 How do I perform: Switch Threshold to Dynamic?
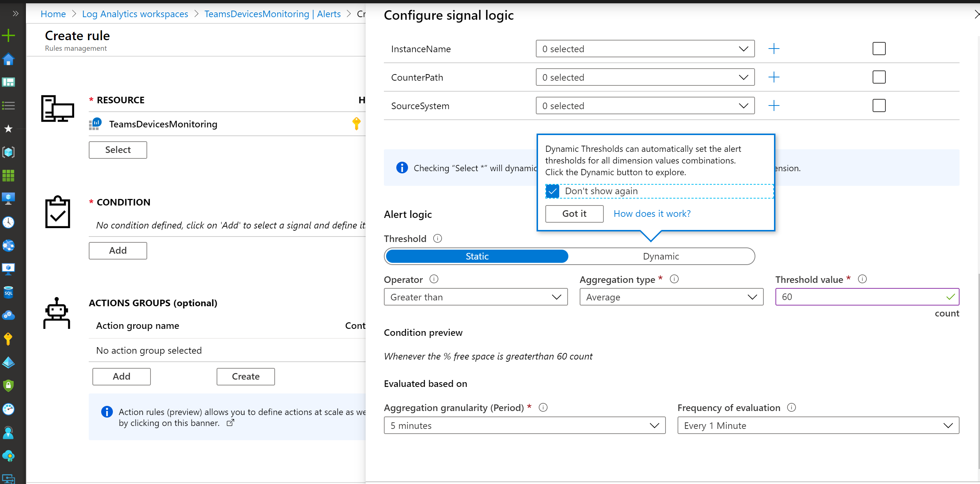click(x=660, y=256)
